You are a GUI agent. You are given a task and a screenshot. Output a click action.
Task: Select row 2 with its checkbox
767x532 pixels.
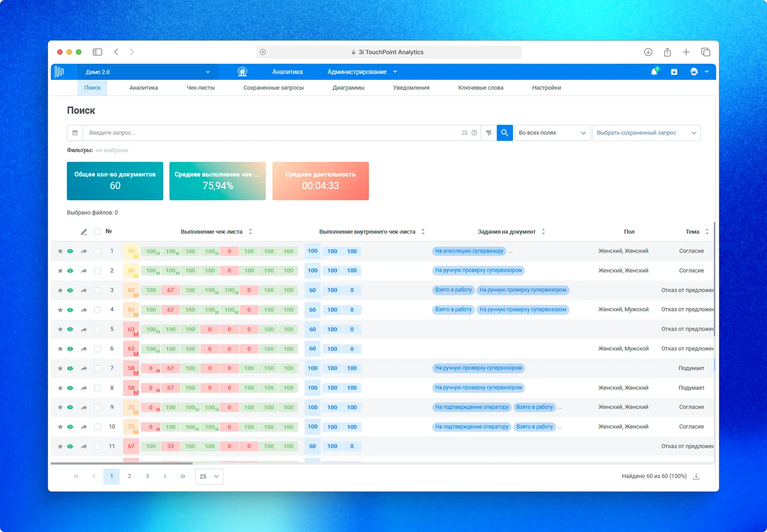coord(97,270)
